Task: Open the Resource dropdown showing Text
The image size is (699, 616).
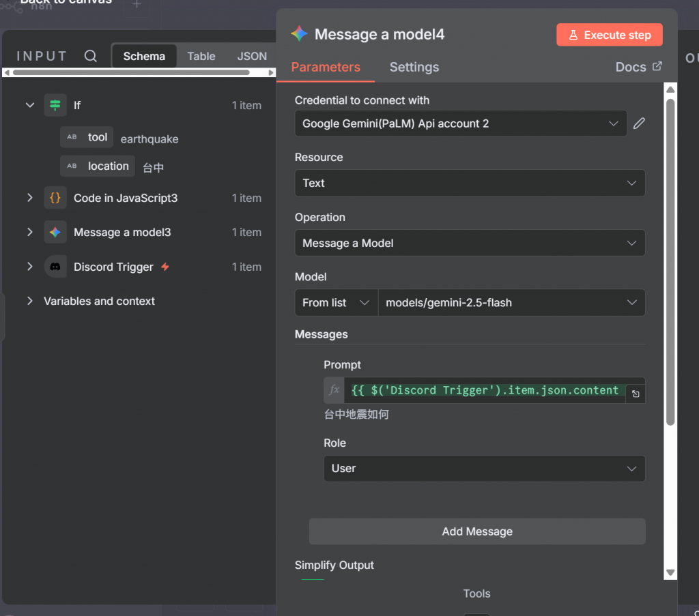Action: (x=470, y=183)
